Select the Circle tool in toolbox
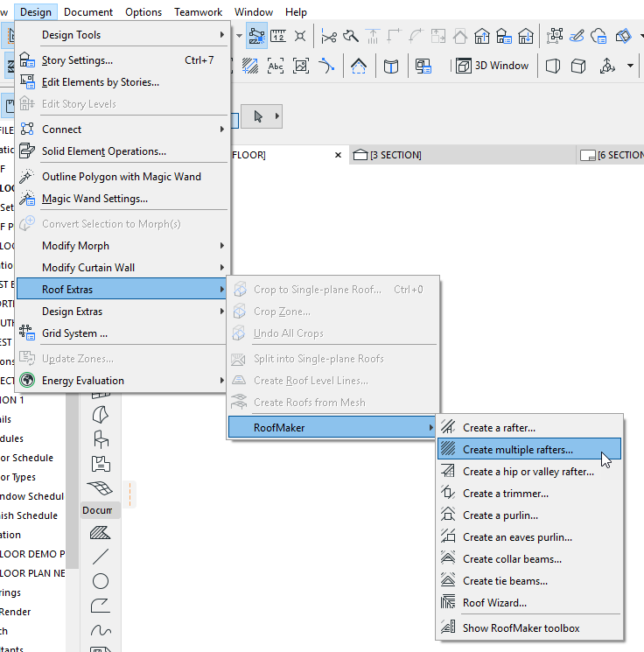This screenshot has width=644, height=652. [101, 581]
